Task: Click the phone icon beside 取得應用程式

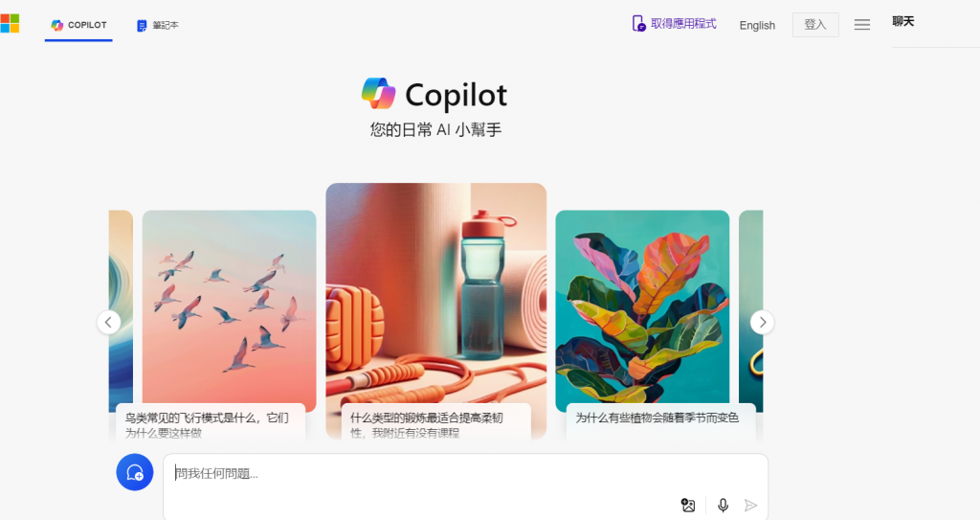Action: pyautogui.click(x=638, y=24)
